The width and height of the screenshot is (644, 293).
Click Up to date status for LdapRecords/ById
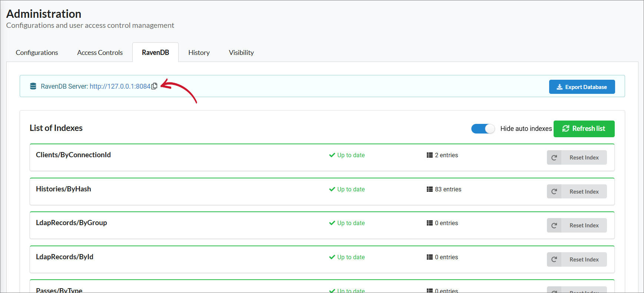(x=351, y=257)
